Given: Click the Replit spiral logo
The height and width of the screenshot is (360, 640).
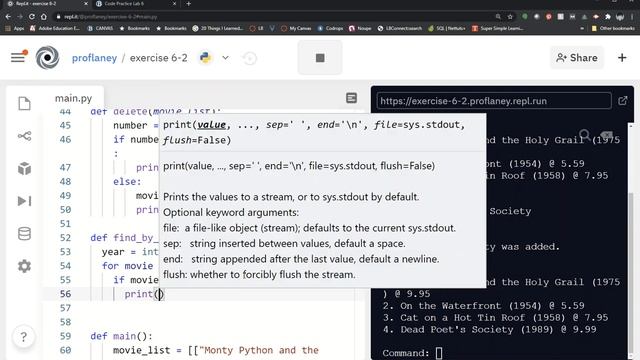Looking at the screenshot, I should coord(47,58).
